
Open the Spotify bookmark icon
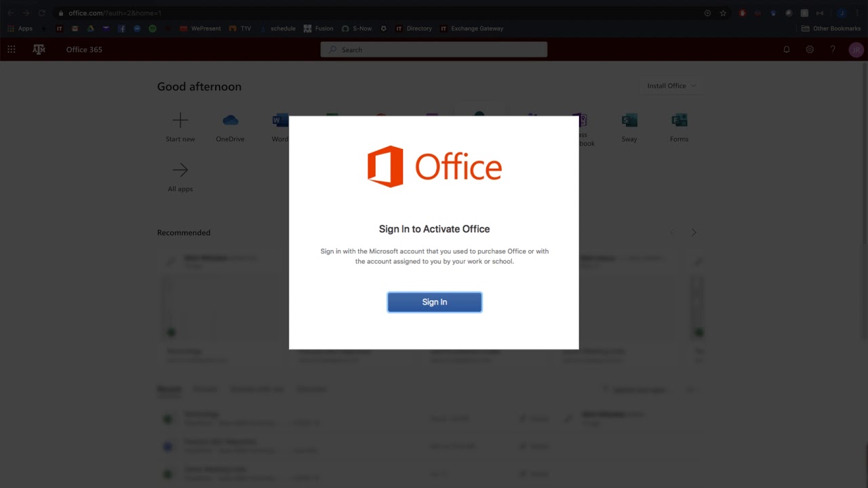click(153, 28)
